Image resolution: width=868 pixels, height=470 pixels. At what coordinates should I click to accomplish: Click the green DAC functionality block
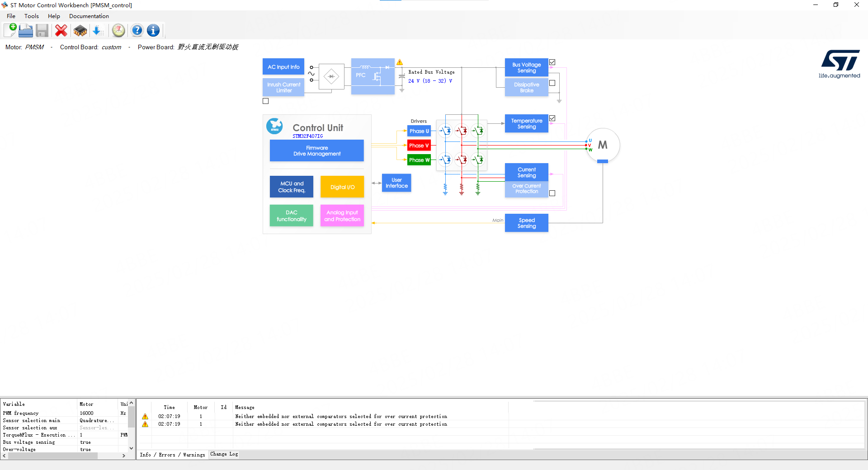pos(292,216)
